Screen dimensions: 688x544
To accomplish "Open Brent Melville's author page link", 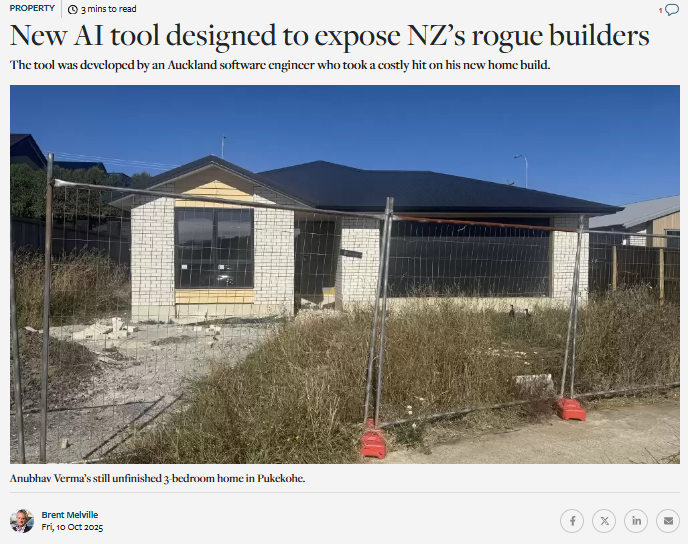I will point(70,515).
